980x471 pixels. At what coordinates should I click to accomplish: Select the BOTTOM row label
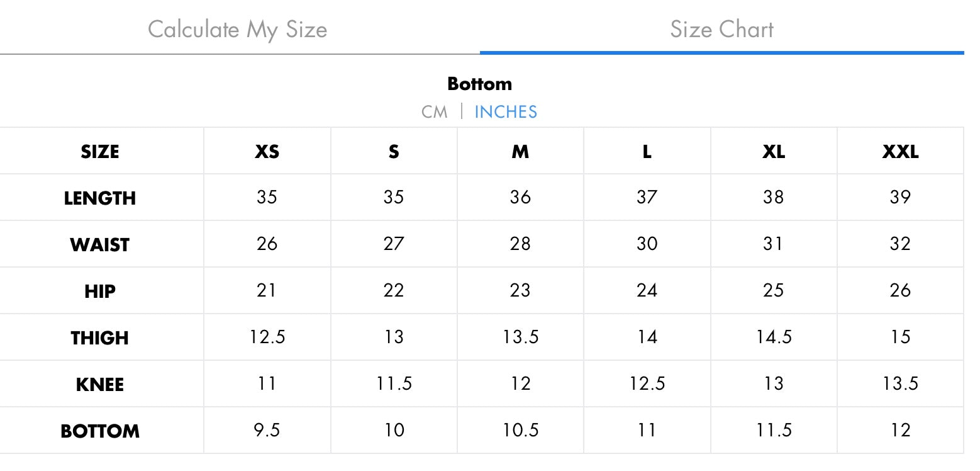click(x=100, y=431)
